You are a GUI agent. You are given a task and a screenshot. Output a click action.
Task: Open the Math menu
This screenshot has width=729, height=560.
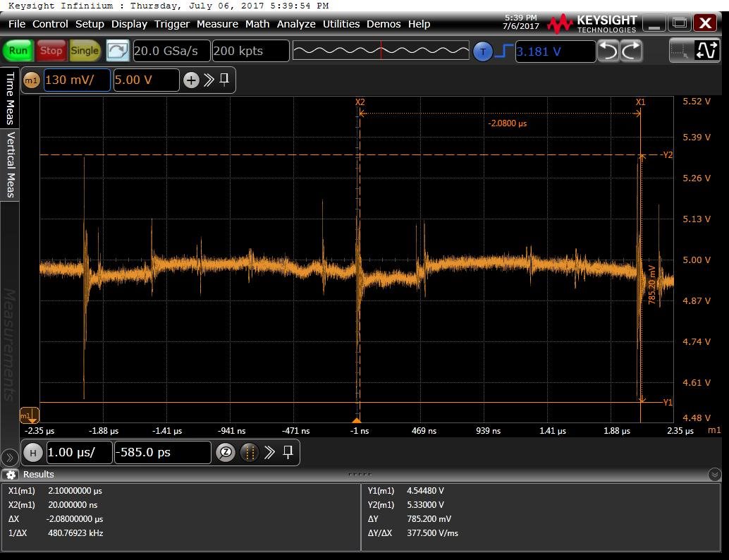(257, 24)
